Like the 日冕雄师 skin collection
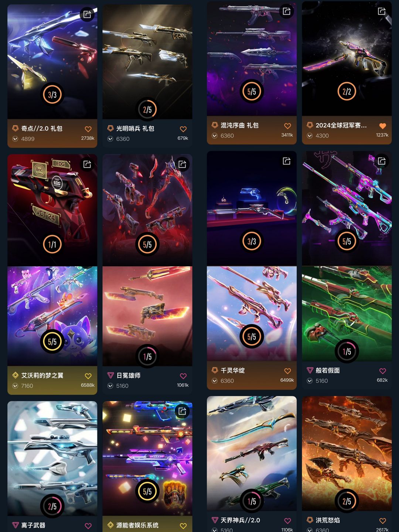The image size is (399, 532). pyautogui.click(x=183, y=376)
